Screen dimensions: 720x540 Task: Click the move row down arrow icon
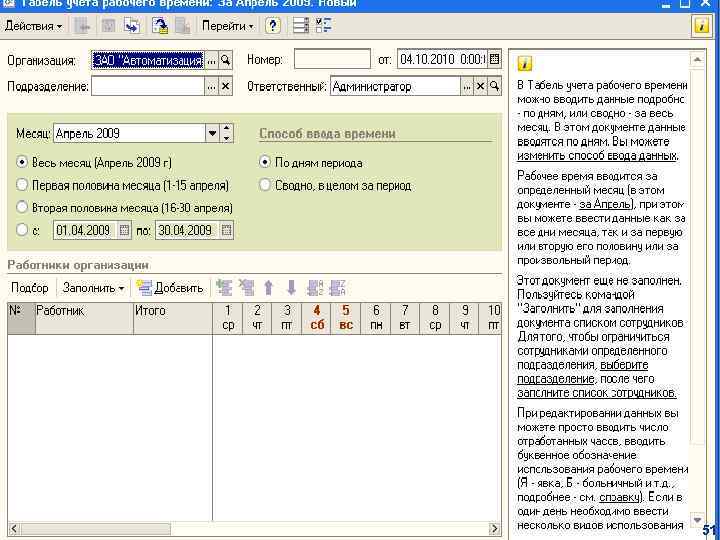click(291, 288)
